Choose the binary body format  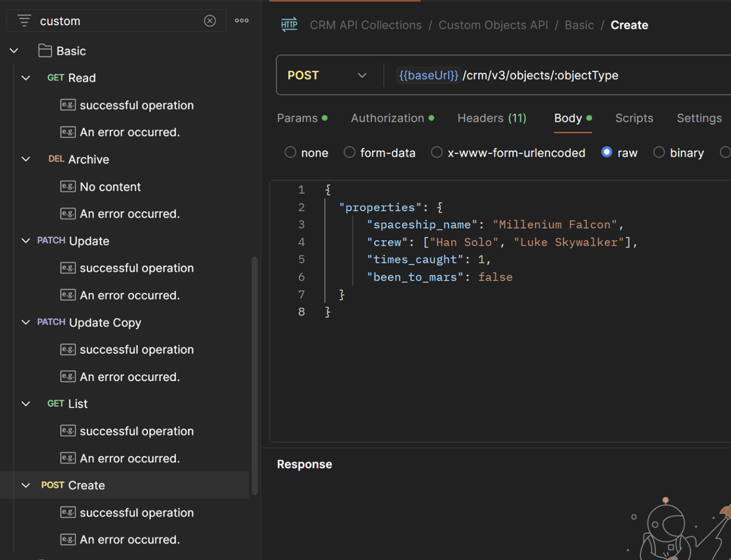coord(659,153)
